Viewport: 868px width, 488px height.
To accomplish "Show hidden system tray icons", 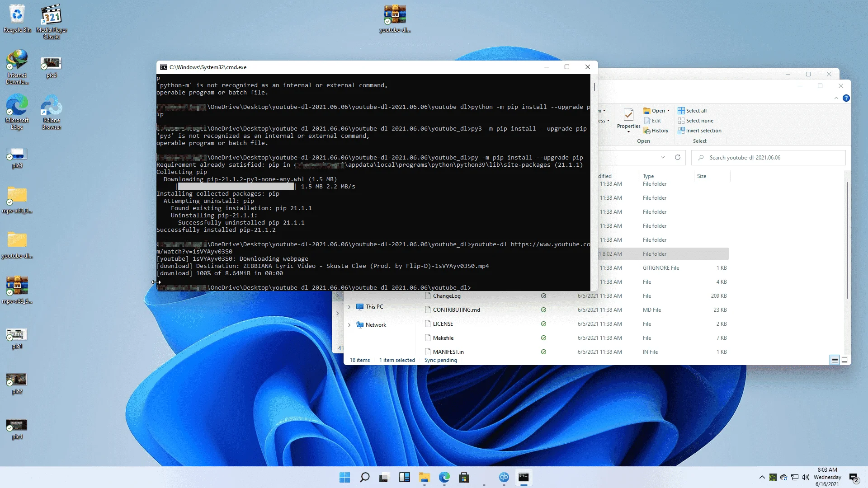I will pyautogui.click(x=762, y=477).
